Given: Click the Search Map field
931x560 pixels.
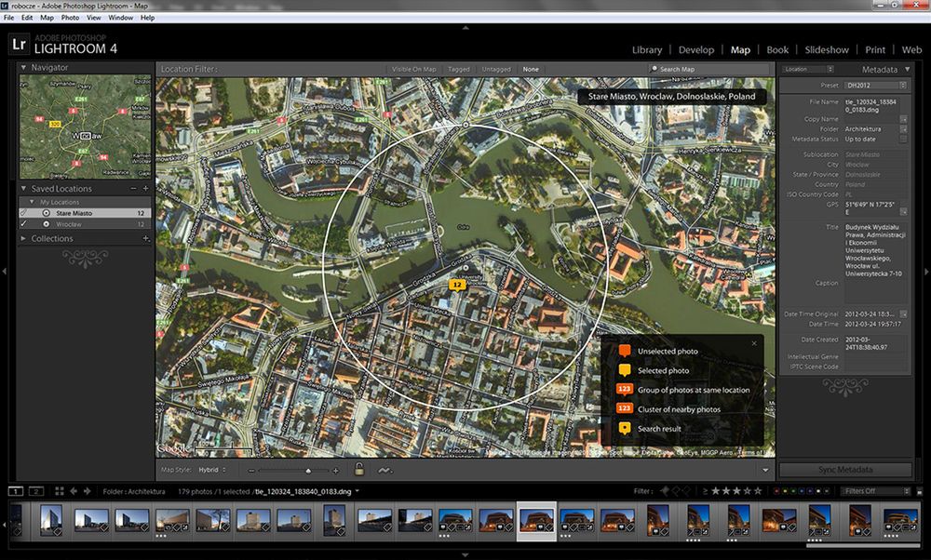Looking at the screenshot, I should [x=708, y=70].
